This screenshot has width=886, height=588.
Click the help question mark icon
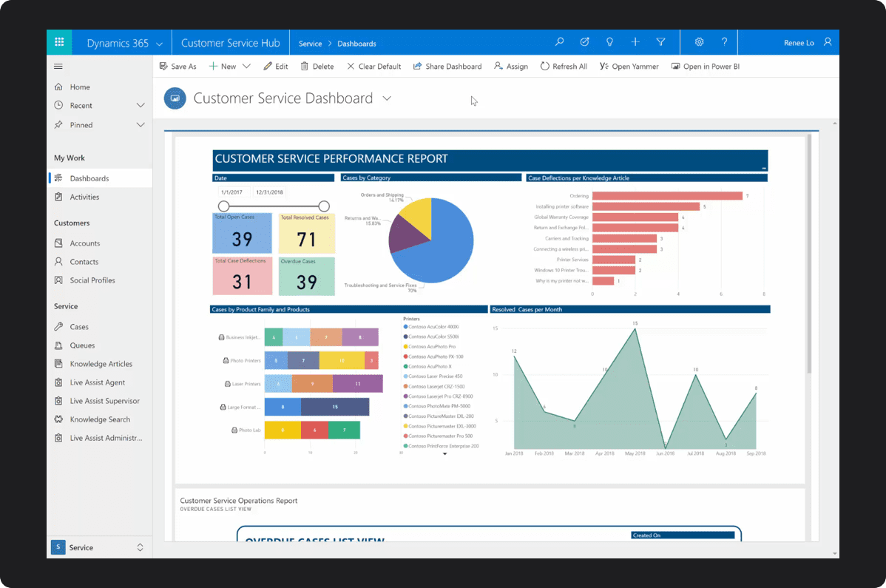click(x=724, y=42)
